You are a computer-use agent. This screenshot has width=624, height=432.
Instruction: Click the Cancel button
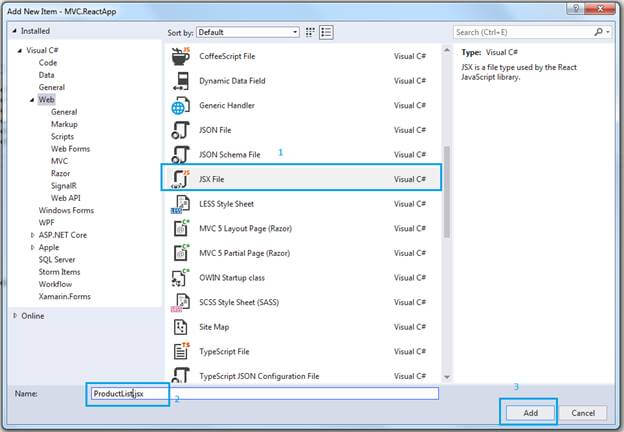tap(583, 413)
